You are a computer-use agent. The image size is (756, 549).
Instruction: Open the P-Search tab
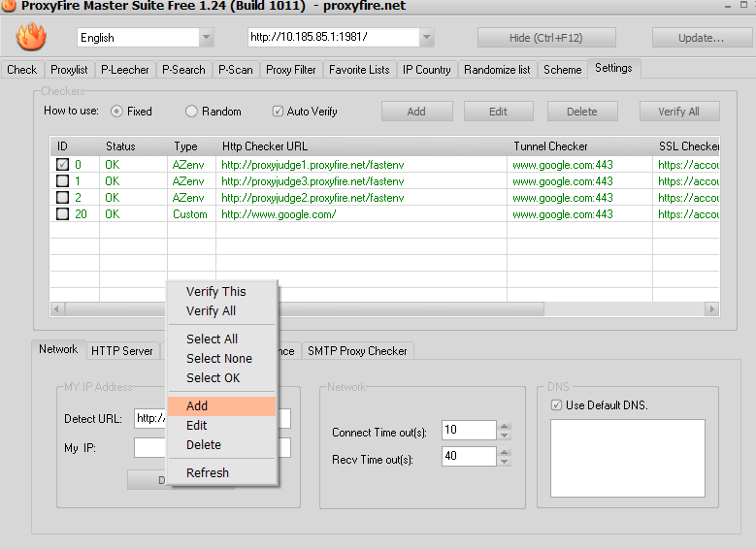[183, 70]
